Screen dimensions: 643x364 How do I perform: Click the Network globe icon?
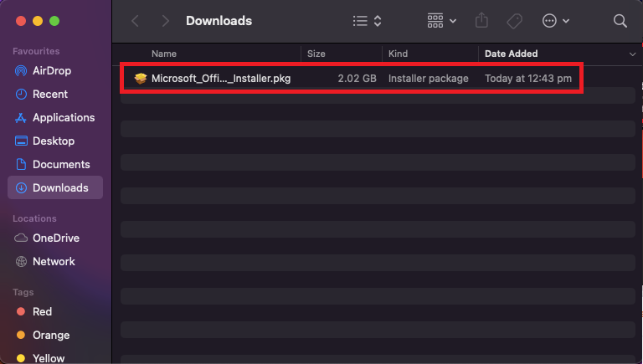coord(21,262)
